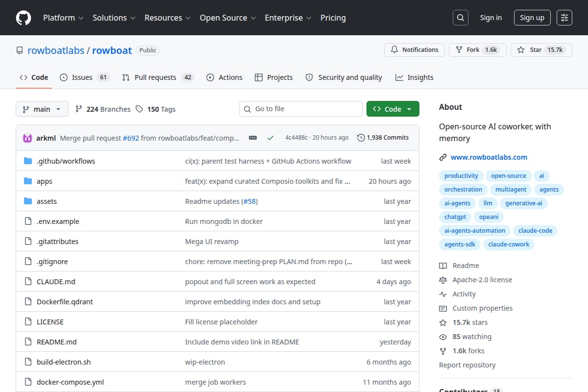Image resolution: width=588 pixels, height=392 pixels.
Task: Open the Security and quality tab
Action: coord(343,77)
